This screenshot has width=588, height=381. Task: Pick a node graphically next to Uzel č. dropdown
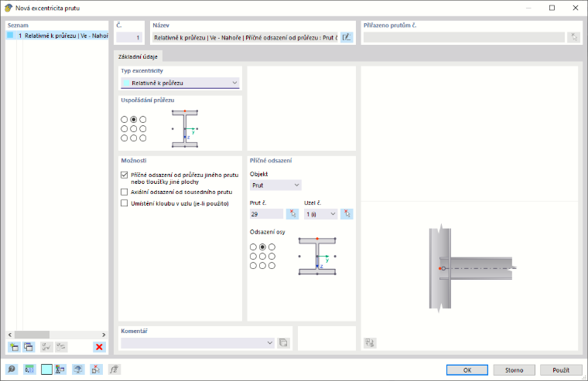click(x=347, y=214)
